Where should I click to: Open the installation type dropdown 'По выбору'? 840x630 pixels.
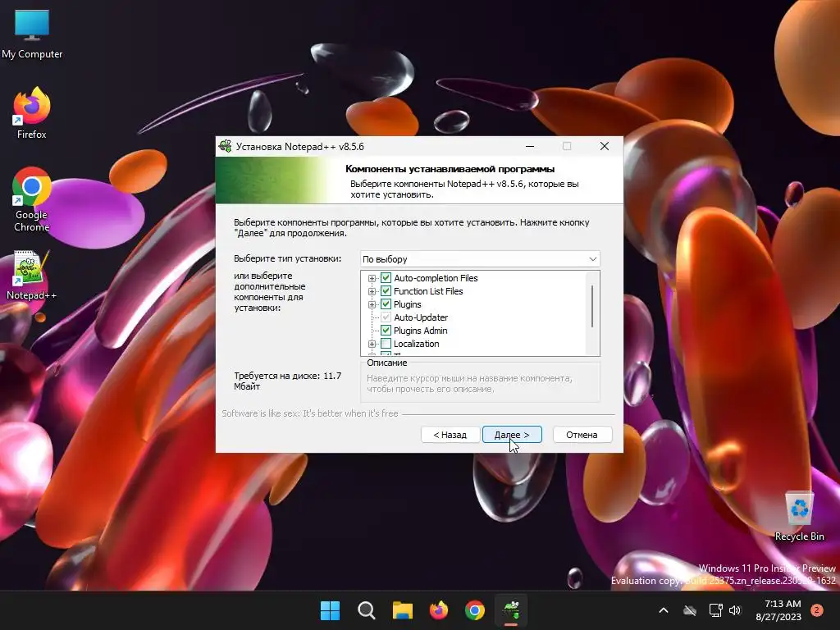pos(480,259)
